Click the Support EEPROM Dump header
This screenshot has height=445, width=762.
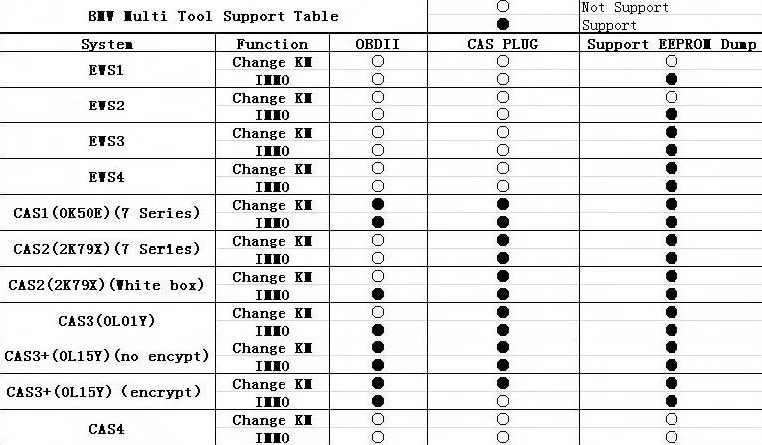pos(672,44)
